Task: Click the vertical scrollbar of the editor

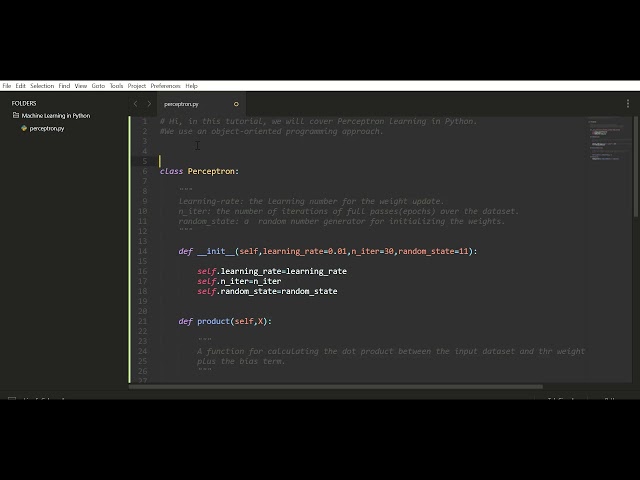Action: pyautogui.click(x=636, y=167)
